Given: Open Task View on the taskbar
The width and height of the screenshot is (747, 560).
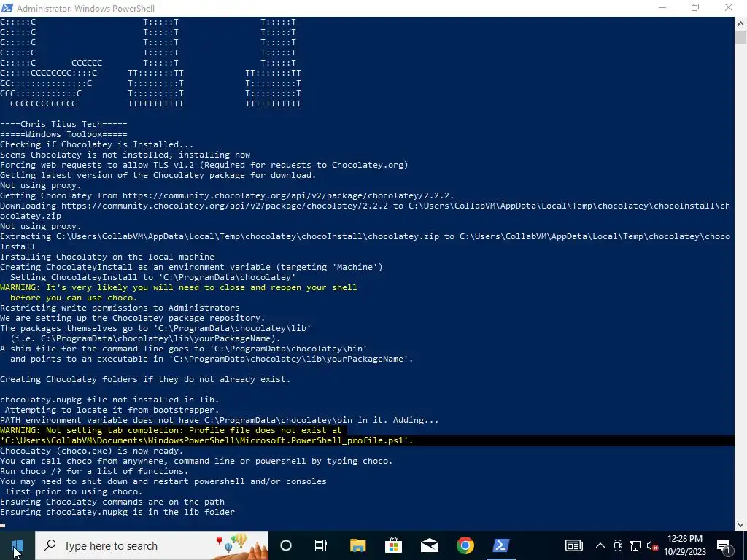Looking at the screenshot, I should [x=321, y=545].
